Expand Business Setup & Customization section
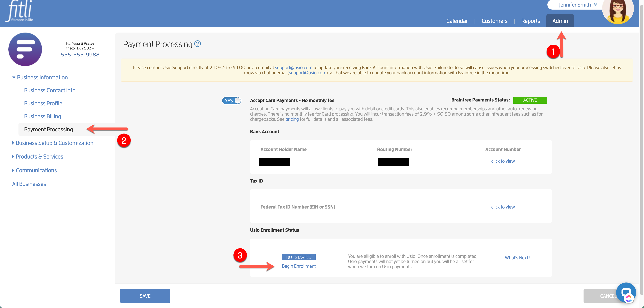The width and height of the screenshot is (644, 308). click(53, 143)
